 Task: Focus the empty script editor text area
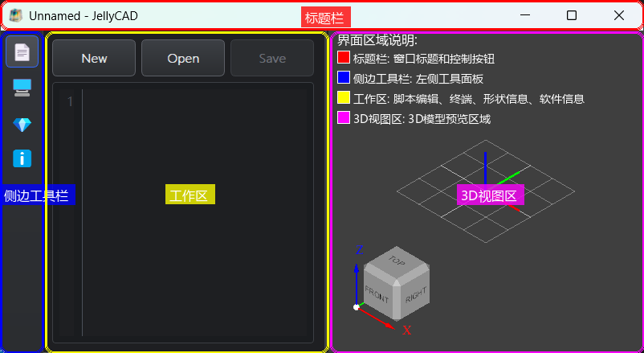coord(197,241)
